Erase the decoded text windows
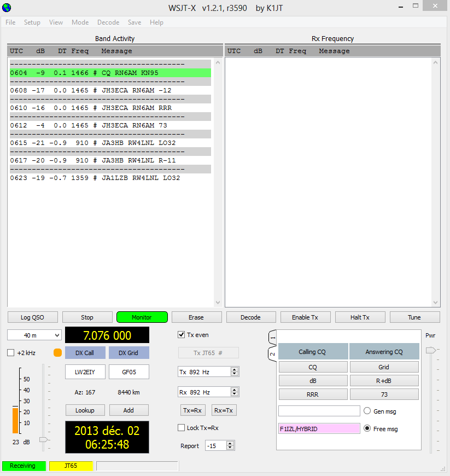The width and height of the screenshot is (450, 476). (196, 317)
